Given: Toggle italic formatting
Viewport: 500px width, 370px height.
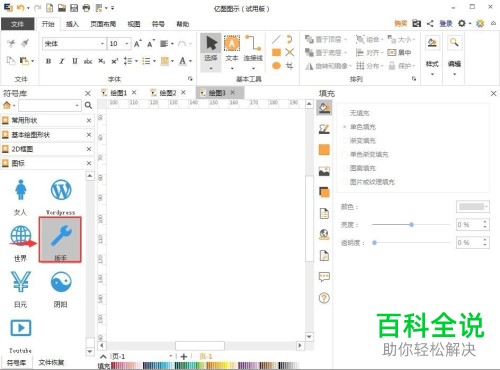Looking at the screenshot, I should click(x=62, y=61).
